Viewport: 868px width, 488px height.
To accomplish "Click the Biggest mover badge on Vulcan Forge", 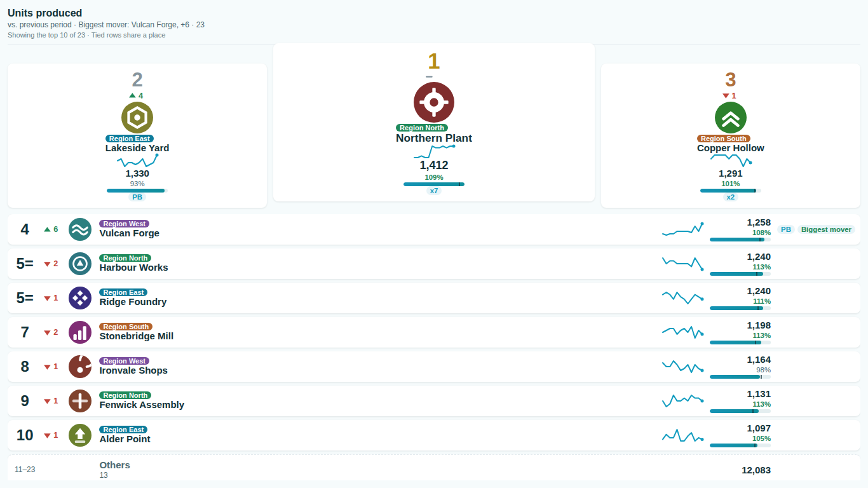I will [x=826, y=229].
